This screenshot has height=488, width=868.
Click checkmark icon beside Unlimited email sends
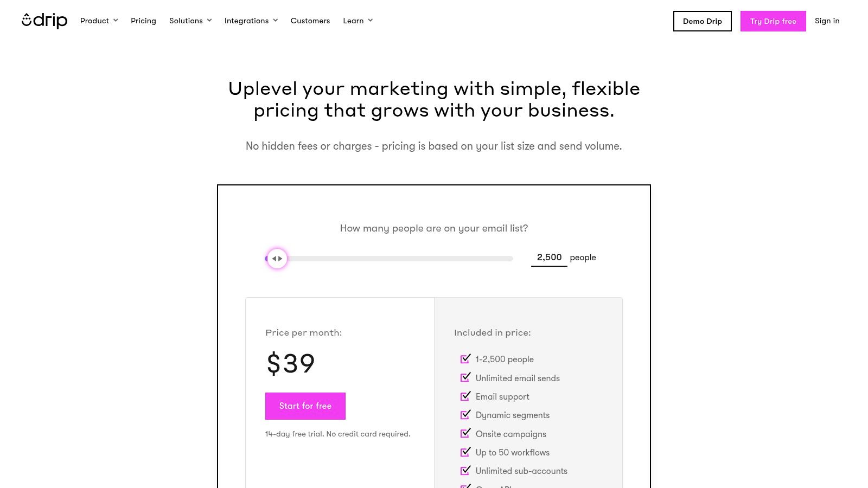[465, 377]
